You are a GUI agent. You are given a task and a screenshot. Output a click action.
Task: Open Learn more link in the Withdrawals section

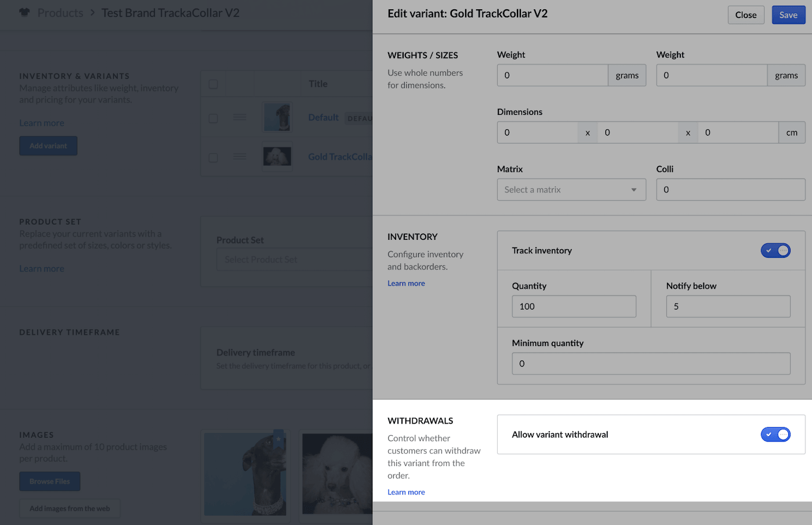[406, 492]
